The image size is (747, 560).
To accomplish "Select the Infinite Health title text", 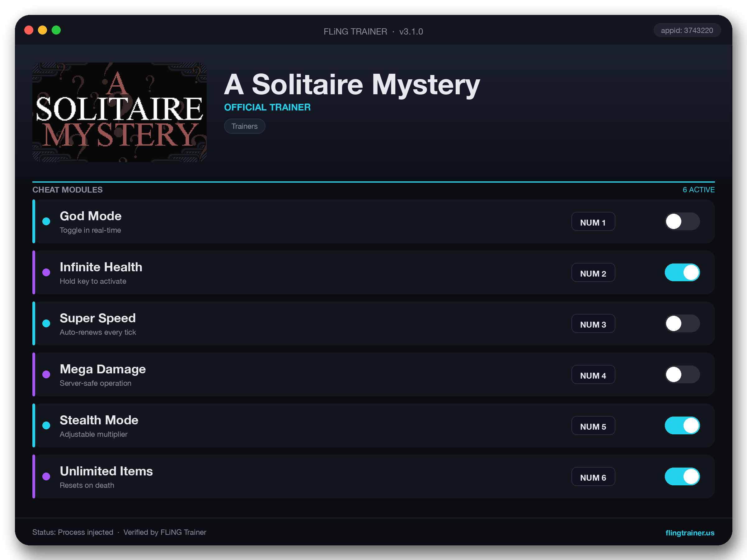I will (x=101, y=267).
